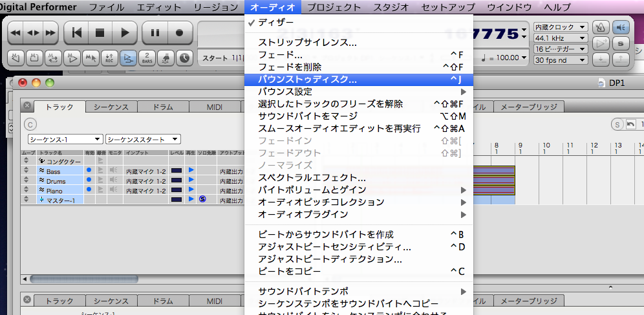Open the シーケンス-1 sequence dropdown
Screen dimensions: 644x315
pos(65,139)
